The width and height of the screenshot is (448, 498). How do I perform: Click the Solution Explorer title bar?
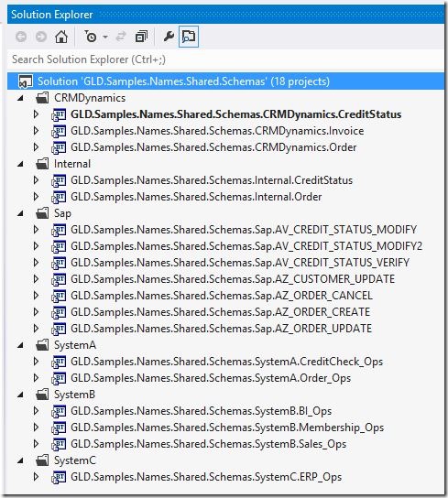(x=225, y=15)
